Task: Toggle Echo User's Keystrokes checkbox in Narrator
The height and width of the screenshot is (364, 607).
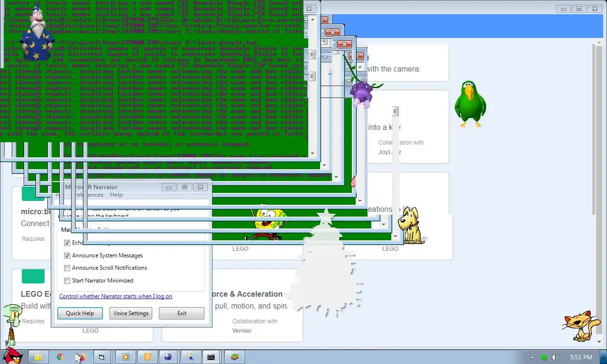Action: (67, 243)
